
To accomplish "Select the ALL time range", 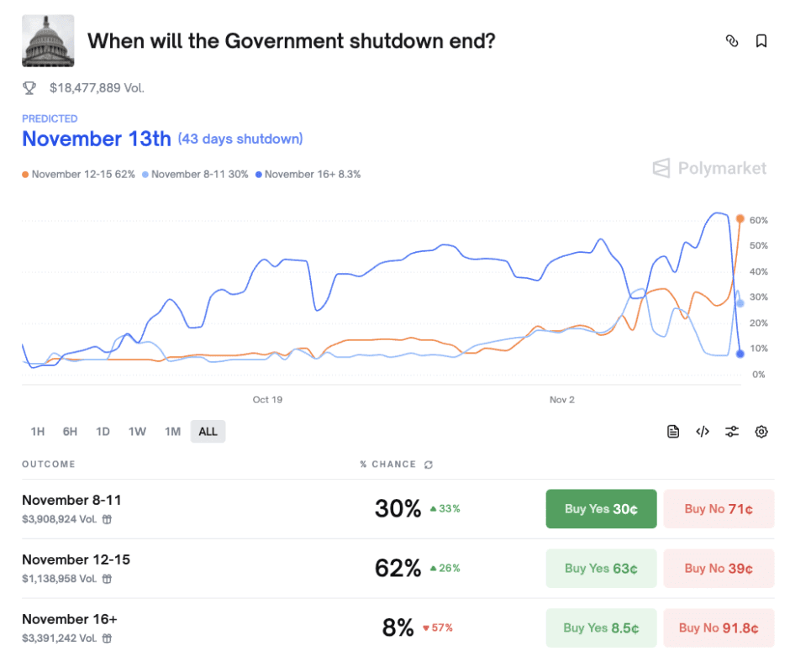I will point(208,432).
